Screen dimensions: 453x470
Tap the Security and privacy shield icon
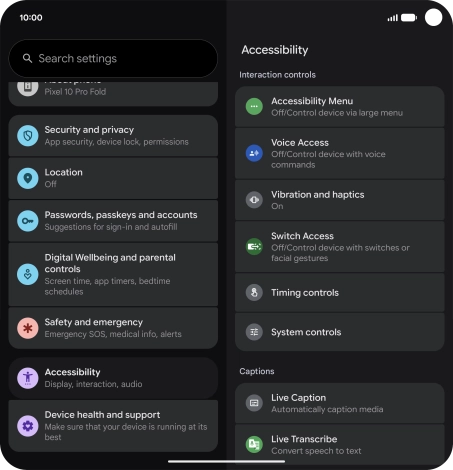28,135
